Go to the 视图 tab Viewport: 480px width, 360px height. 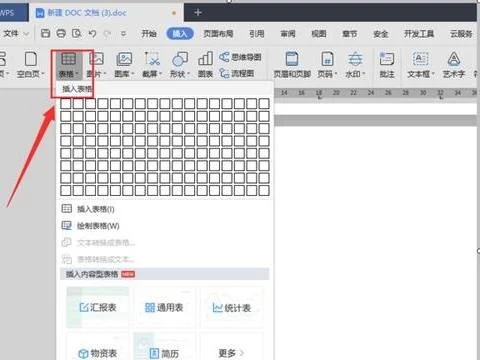tap(319, 33)
